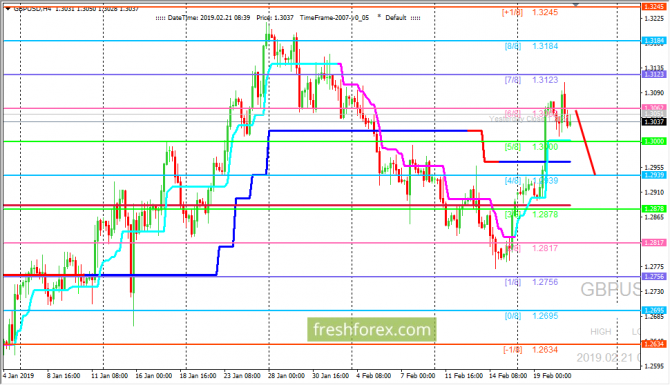Select the pink 1.2817 price axis tag
The image size is (670, 385).
(654, 243)
